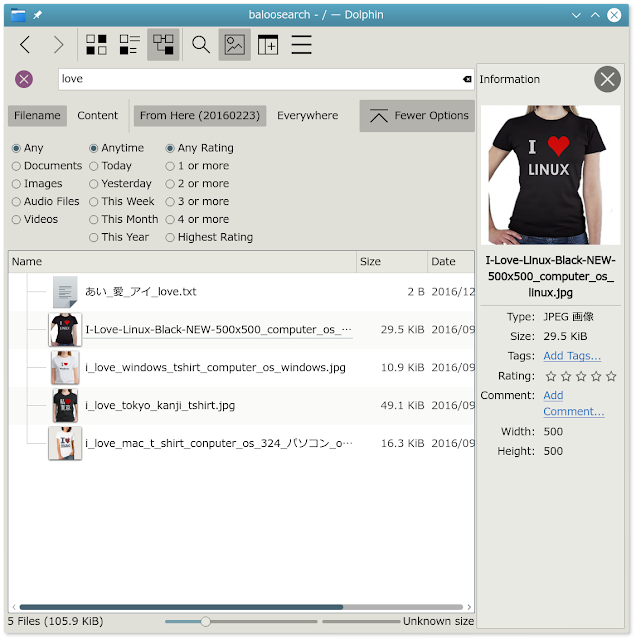
Task: Click 5 Files (105.9 KiB) status text
Action: [x=56, y=621]
